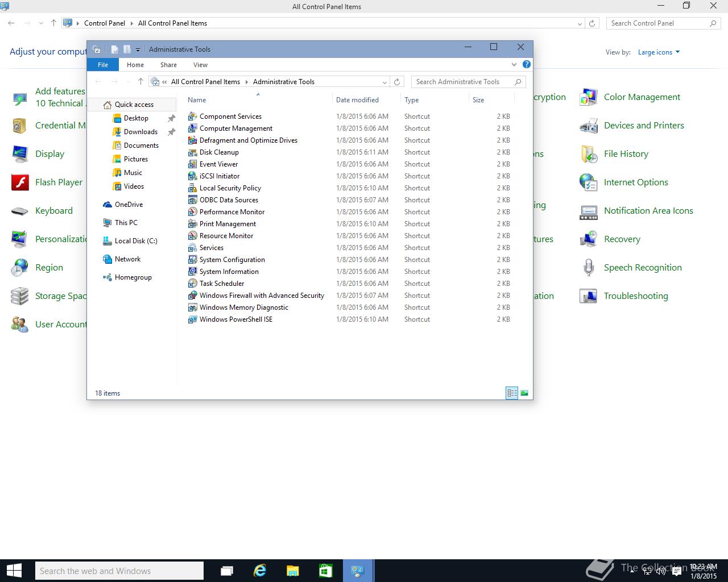Click the Task Scheduler icon

coord(192,283)
